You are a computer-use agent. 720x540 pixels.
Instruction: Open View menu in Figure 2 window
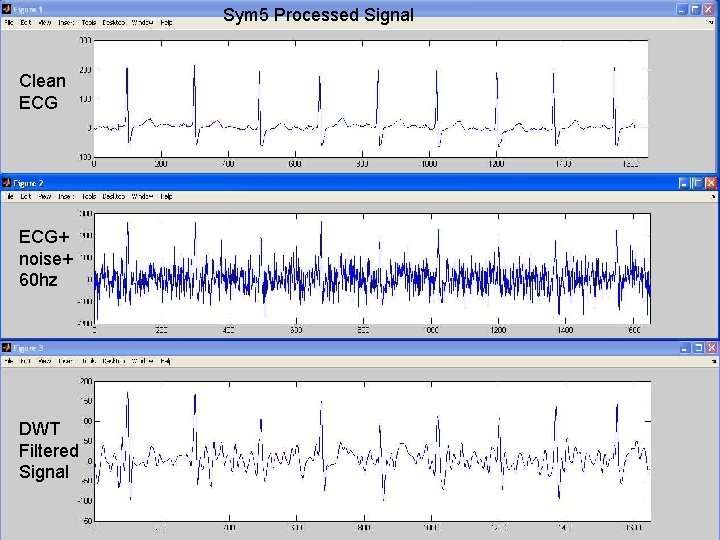coord(45,197)
